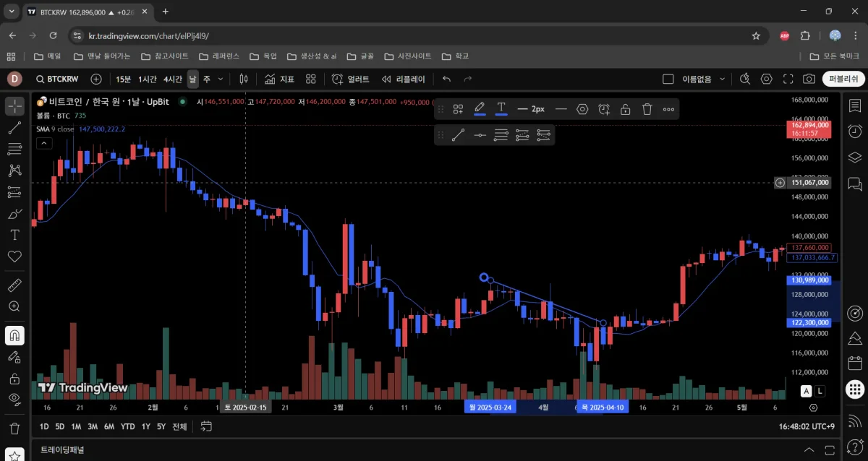Add alert on the trend line
The image size is (868, 461).
coord(604,109)
